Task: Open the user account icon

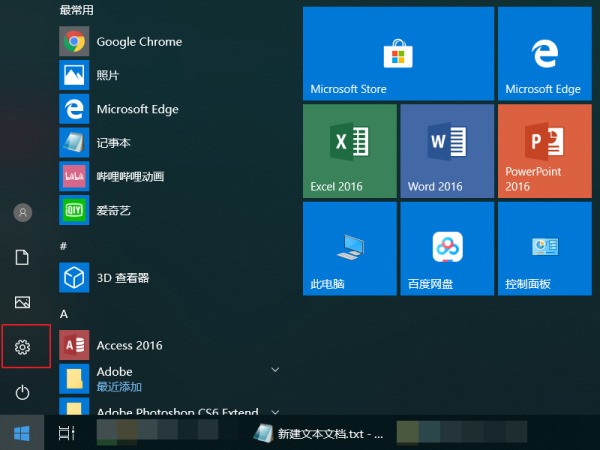Action: (x=23, y=212)
